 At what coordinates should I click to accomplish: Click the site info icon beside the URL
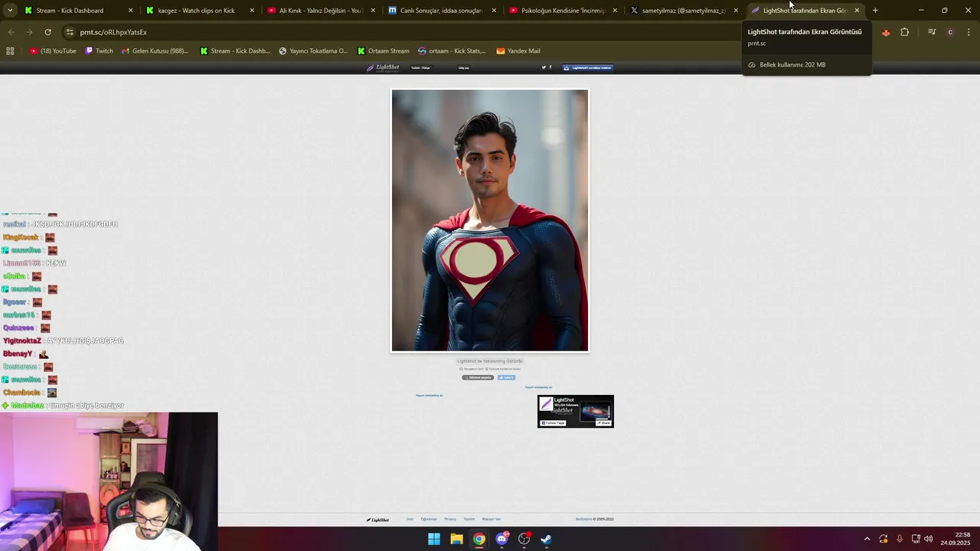pyautogui.click(x=69, y=32)
